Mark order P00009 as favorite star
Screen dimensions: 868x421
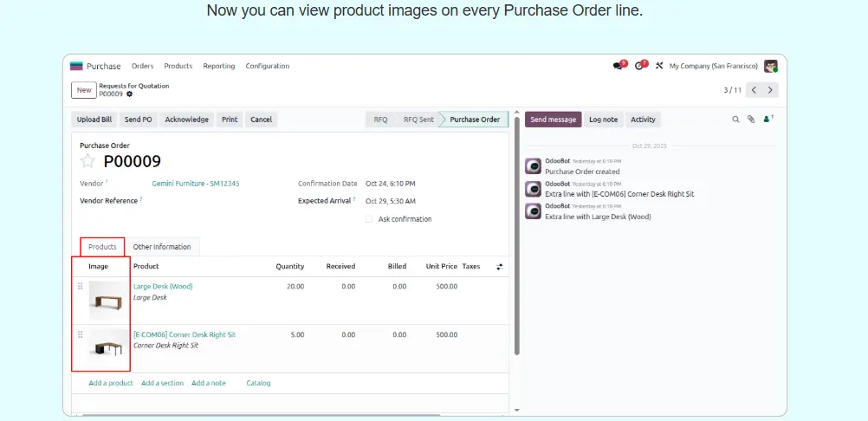87,161
